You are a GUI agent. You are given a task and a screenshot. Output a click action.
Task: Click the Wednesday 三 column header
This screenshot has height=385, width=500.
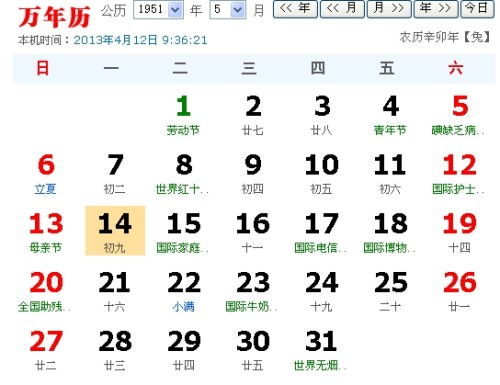249,68
